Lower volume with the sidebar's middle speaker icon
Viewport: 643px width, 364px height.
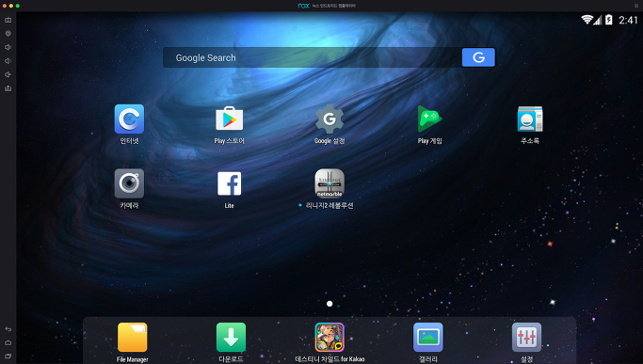coord(8,61)
